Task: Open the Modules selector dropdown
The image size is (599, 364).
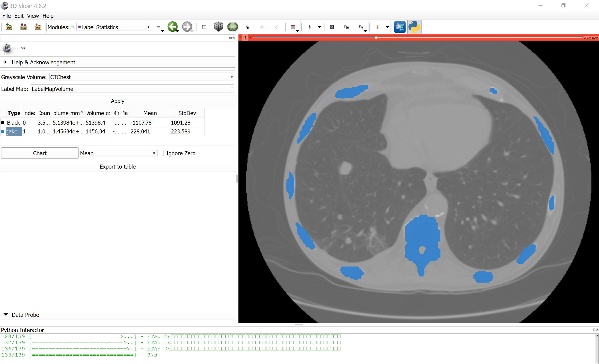Action: tap(114, 27)
